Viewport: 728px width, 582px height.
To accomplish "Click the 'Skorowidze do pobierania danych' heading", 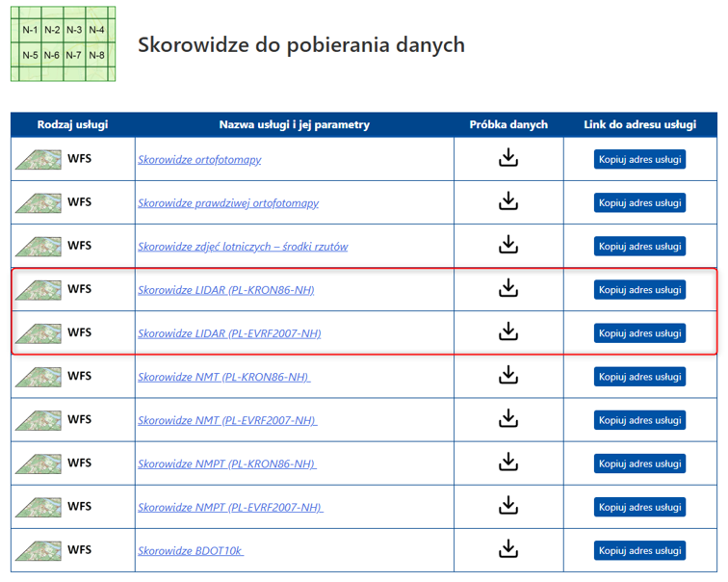I will pyautogui.click(x=301, y=45).
